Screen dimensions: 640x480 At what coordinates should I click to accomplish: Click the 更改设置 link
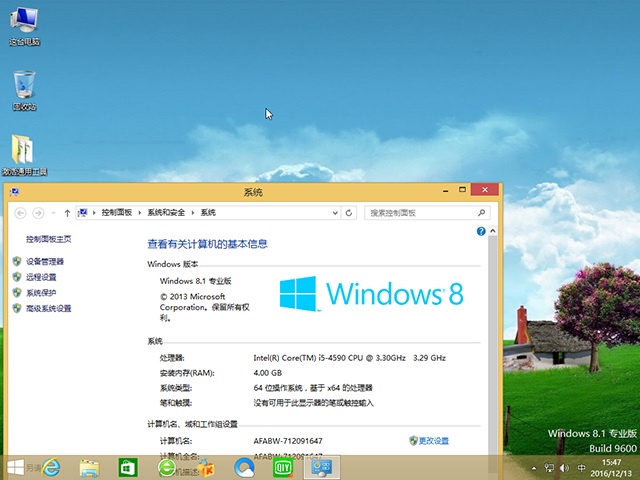pos(433,441)
